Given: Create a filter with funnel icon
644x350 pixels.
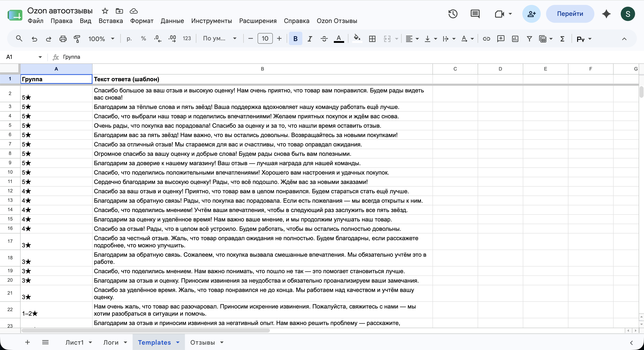Looking at the screenshot, I should pyautogui.click(x=529, y=39).
